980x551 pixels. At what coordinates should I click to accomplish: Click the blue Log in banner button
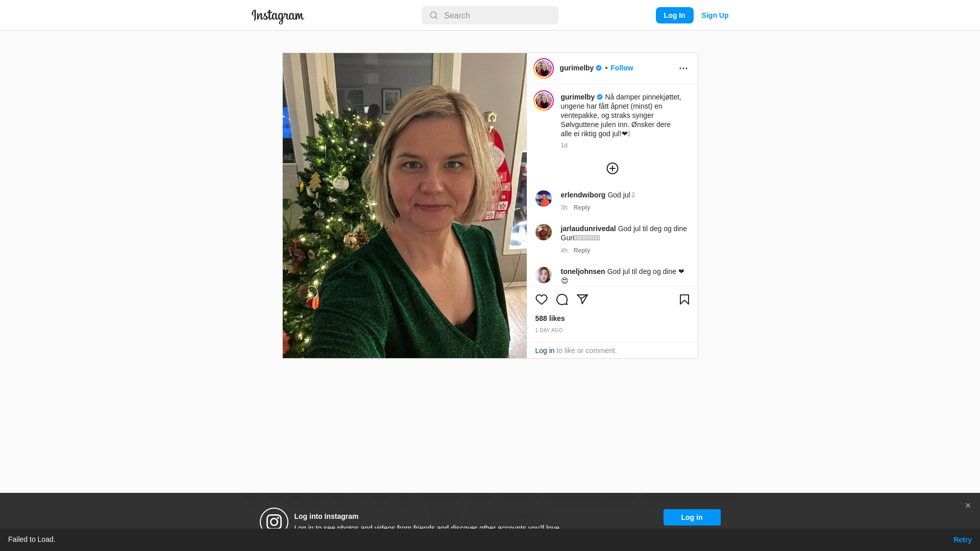692,517
